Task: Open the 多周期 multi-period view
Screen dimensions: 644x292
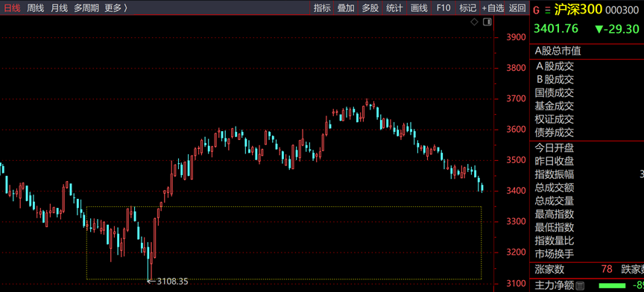Action: pyautogui.click(x=86, y=7)
